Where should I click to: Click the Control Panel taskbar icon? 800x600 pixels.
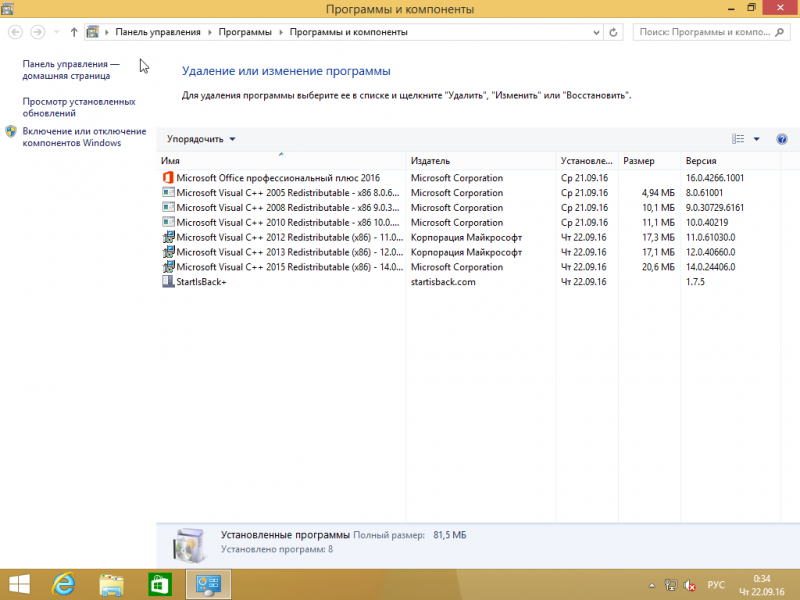[208, 585]
